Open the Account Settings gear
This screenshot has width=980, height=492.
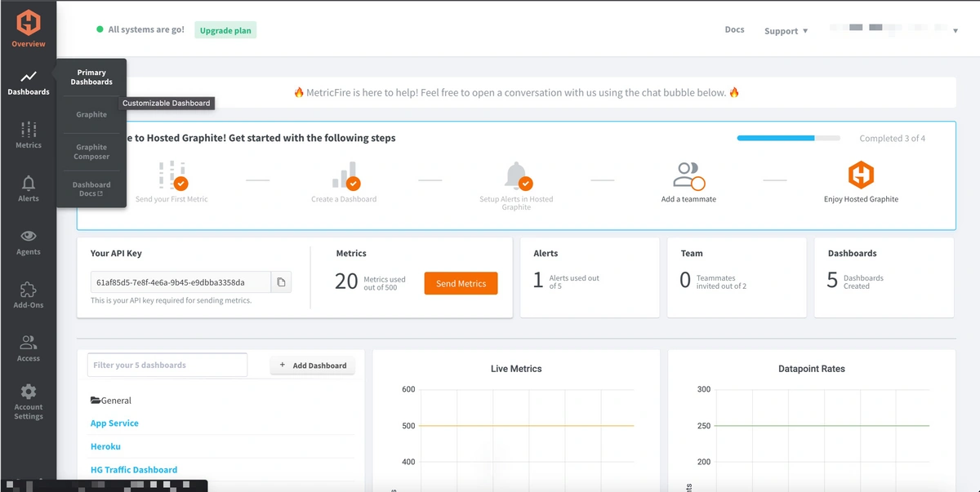[x=29, y=392]
